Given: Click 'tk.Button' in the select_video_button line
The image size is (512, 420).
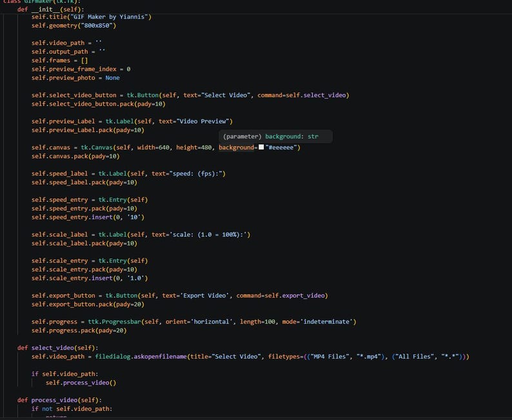Looking at the screenshot, I should 143,95.
